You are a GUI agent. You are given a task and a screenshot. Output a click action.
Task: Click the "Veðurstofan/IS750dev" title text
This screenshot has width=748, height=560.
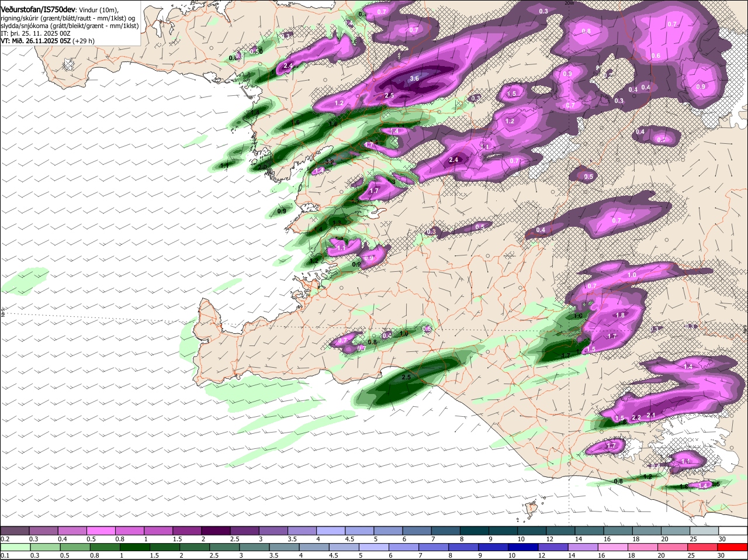[x=38, y=9]
